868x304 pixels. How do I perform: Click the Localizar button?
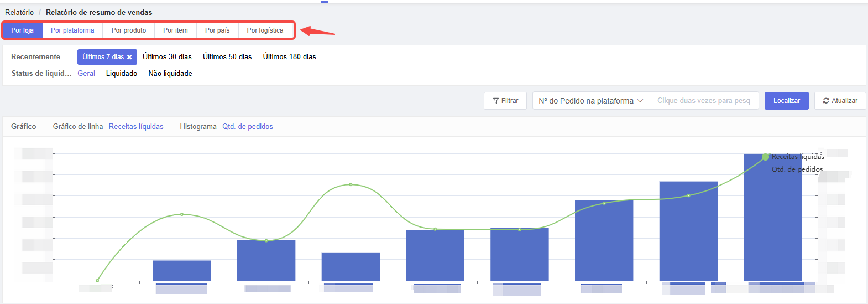click(787, 101)
